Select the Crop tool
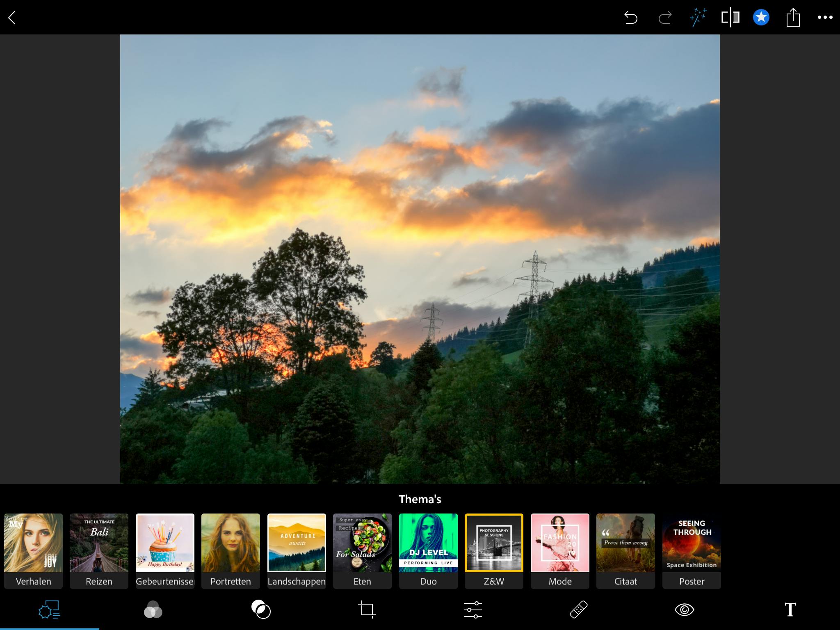The height and width of the screenshot is (630, 840). click(367, 609)
